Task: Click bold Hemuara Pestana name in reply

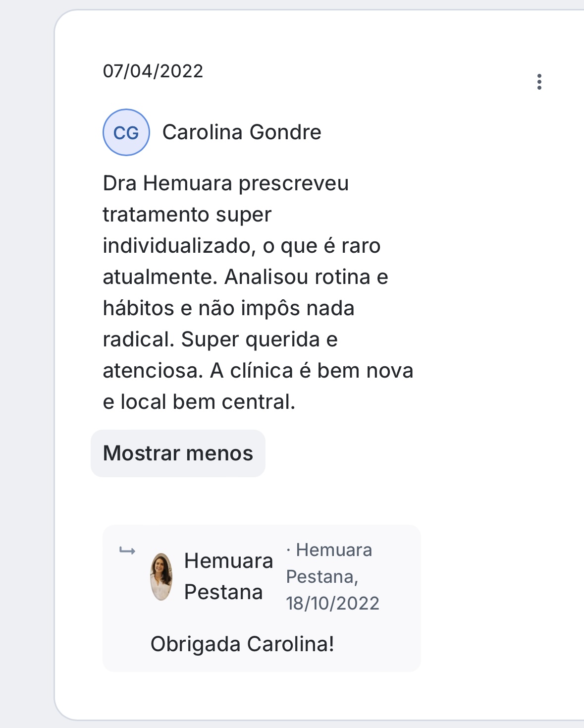Action: click(228, 576)
